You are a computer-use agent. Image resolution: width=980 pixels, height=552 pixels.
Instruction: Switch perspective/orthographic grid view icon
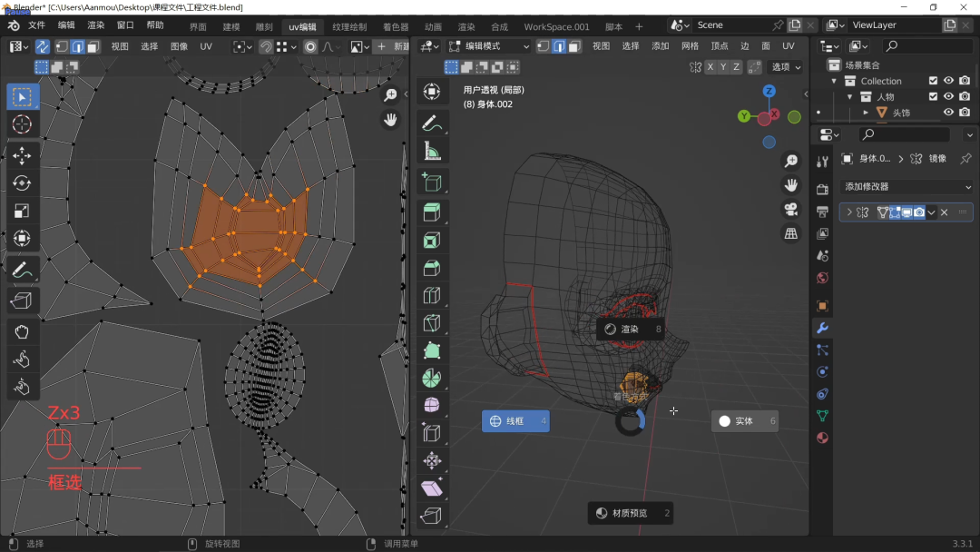(x=791, y=233)
